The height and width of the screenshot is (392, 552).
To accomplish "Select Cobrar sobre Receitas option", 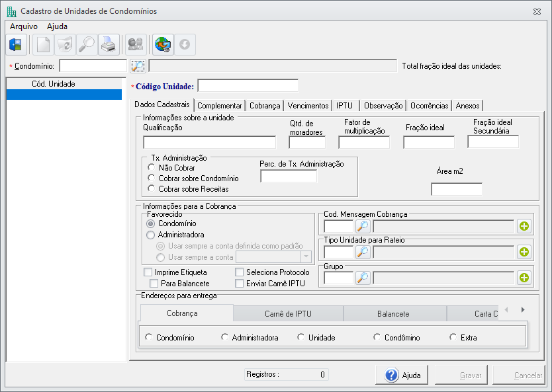I will (x=152, y=188).
